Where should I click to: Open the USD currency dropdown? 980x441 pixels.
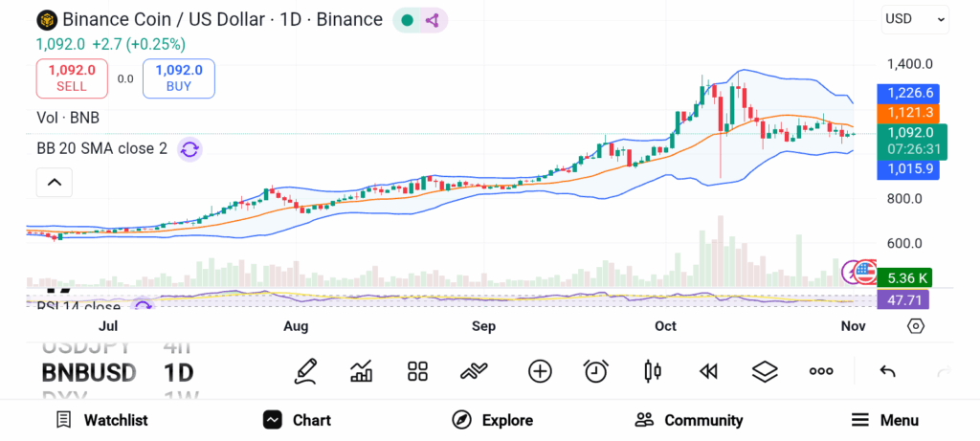tap(915, 18)
